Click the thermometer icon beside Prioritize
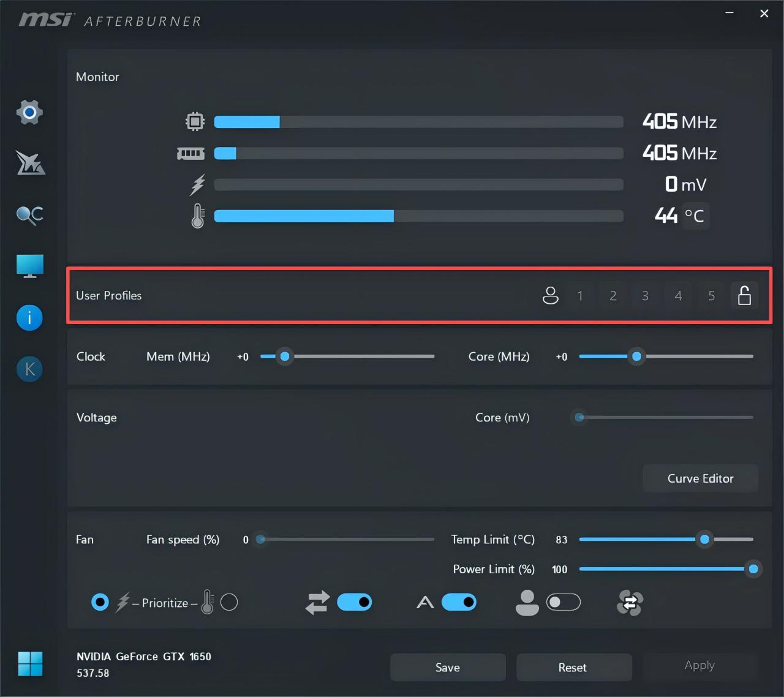 (x=208, y=603)
